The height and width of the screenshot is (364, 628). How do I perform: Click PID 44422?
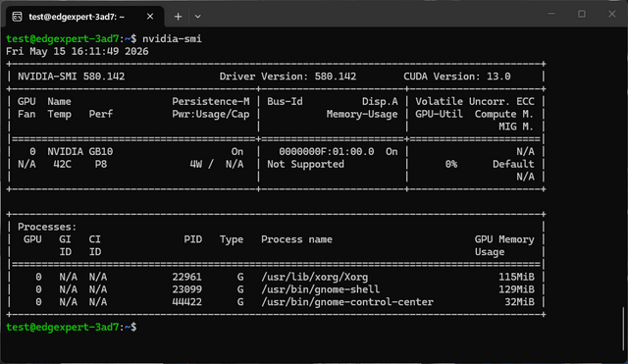coord(187,302)
